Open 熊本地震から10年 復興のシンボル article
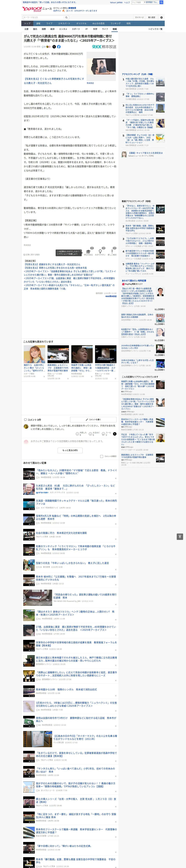186x868 pixels. pos(66,689)
